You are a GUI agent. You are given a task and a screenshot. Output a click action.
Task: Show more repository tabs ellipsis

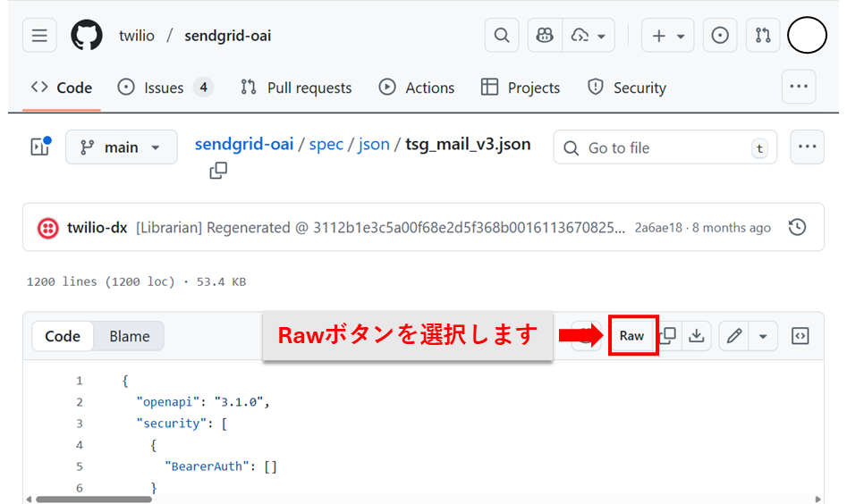(x=799, y=87)
